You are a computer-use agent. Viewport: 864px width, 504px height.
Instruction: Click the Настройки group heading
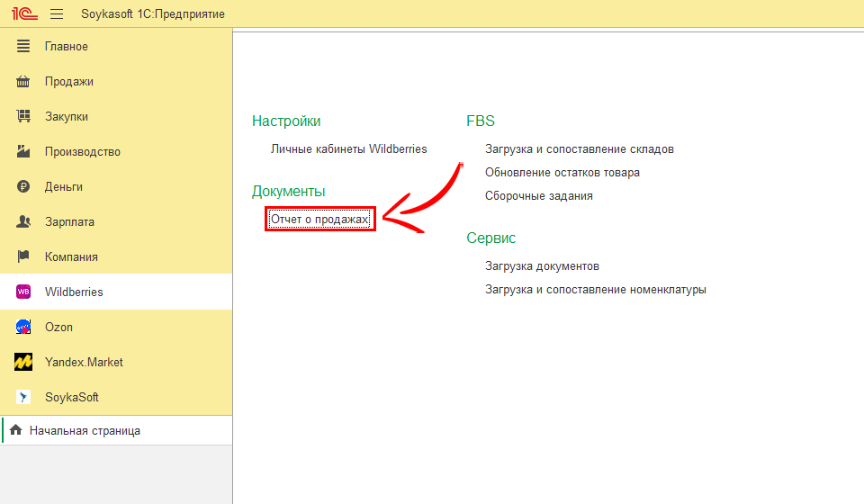(x=286, y=121)
